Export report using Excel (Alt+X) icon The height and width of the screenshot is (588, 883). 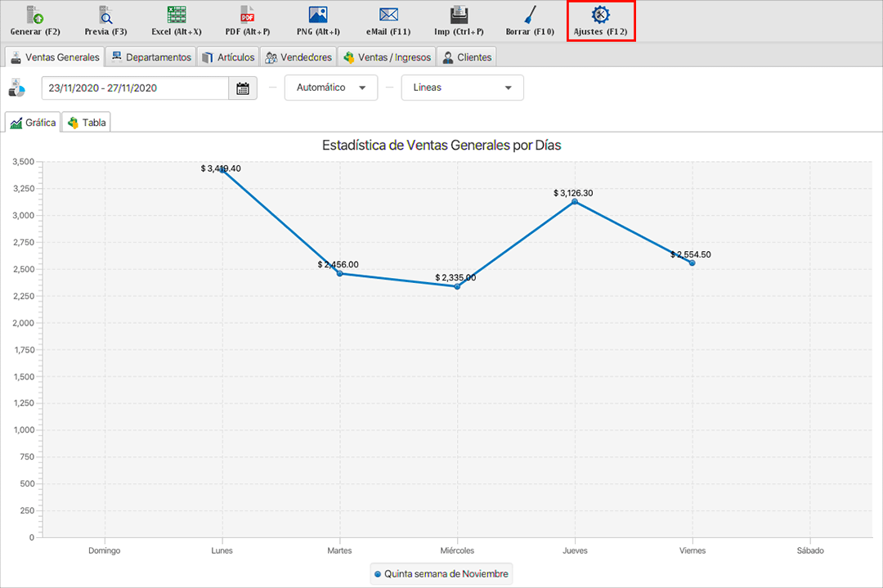point(177,20)
